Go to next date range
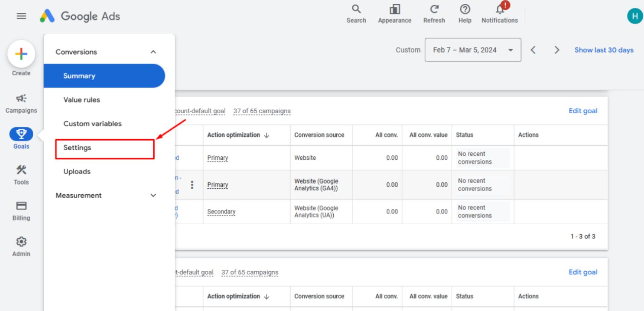This screenshot has width=644, height=311. point(557,50)
